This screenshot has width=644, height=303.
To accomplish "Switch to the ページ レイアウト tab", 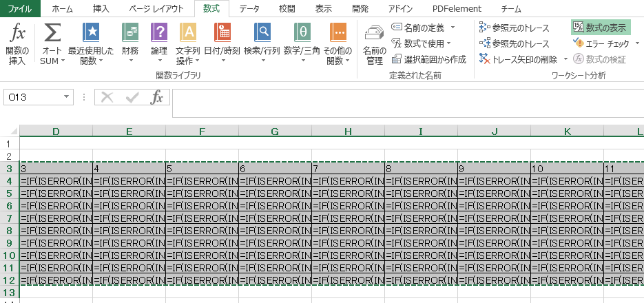I will click(x=156, y=9).
